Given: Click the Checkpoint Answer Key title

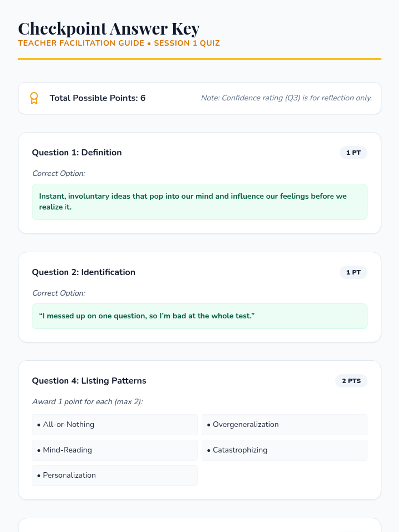Looking at the screenshot, I should [x=109, y=29].
